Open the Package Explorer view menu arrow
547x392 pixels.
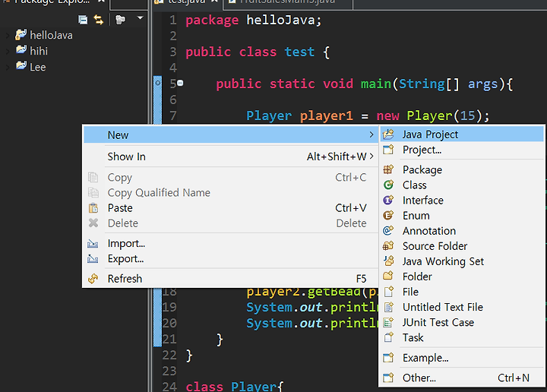(x=141, y=17)
